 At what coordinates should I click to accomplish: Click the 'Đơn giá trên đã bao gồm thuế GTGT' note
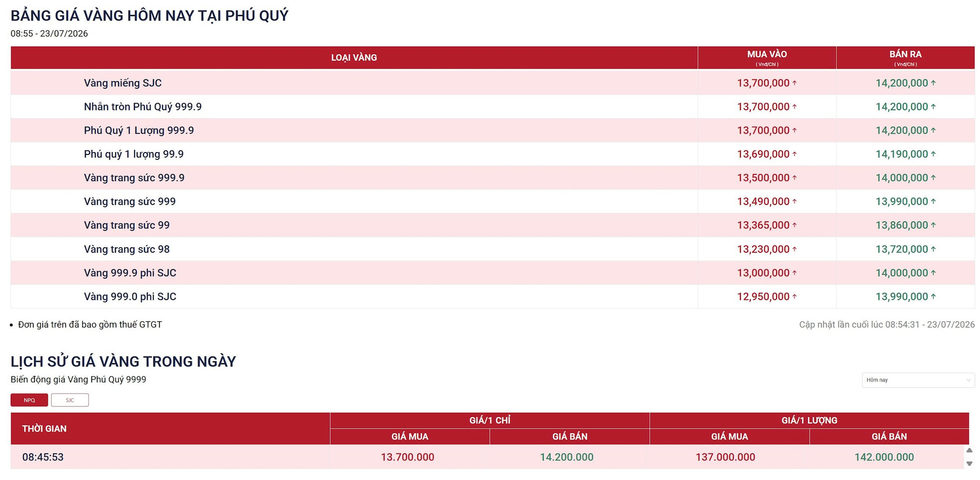pos(90,325)
